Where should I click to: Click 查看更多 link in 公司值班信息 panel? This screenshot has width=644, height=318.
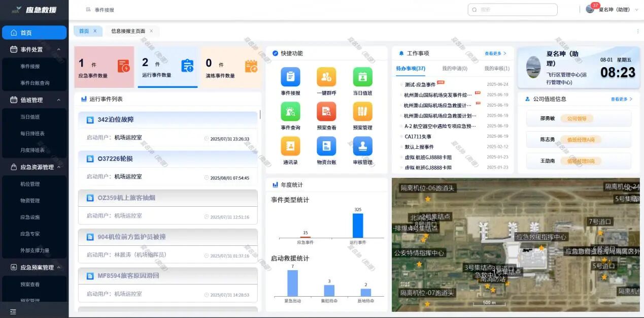tap(621, 99)
